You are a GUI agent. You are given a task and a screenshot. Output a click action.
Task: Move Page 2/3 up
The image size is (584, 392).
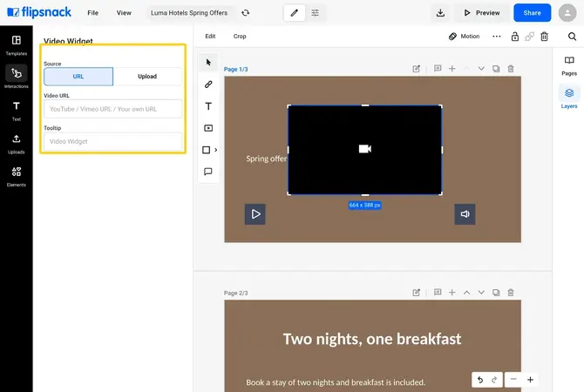tap(466, 293)
